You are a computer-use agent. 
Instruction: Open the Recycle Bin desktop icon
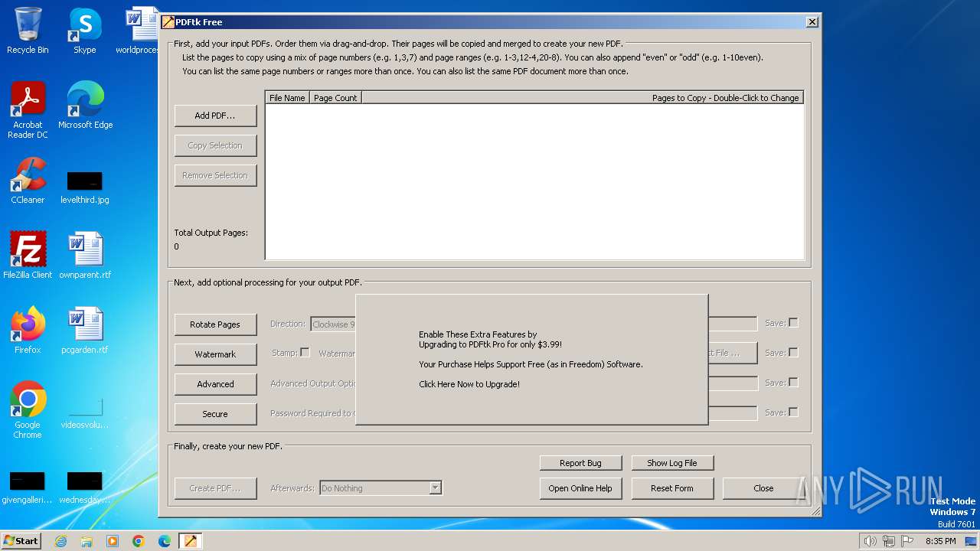[x=28, y=31]
